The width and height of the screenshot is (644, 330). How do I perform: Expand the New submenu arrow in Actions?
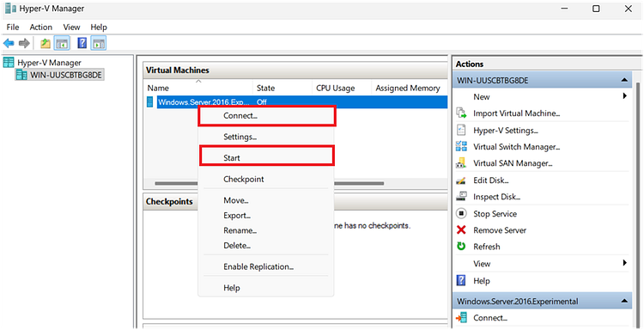[625, 96]
